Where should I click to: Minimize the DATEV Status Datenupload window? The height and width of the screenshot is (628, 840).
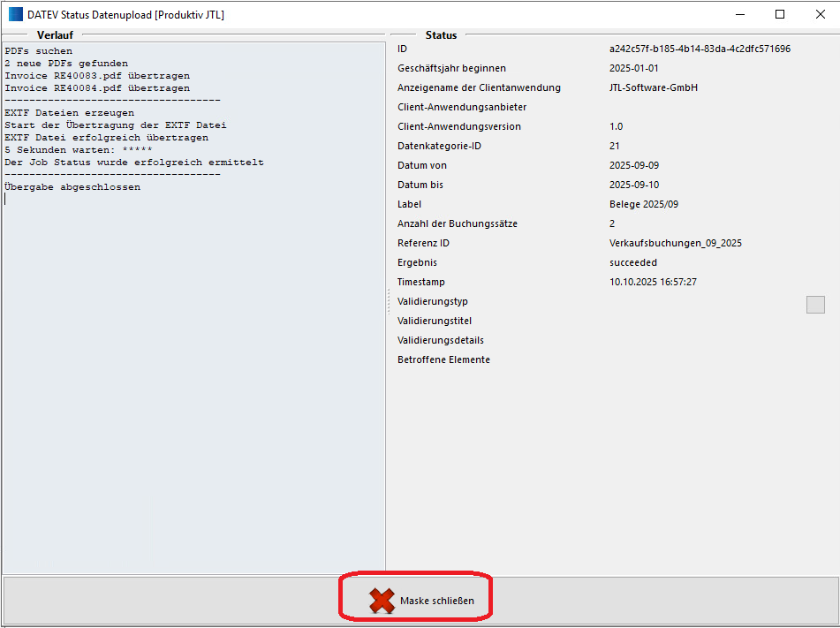738,14
